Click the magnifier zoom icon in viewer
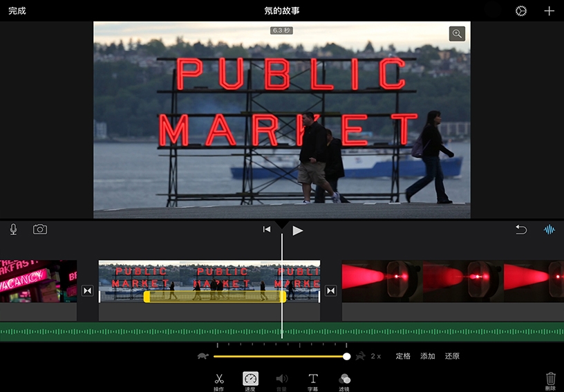The image size is (564, 392). [457, 34]
